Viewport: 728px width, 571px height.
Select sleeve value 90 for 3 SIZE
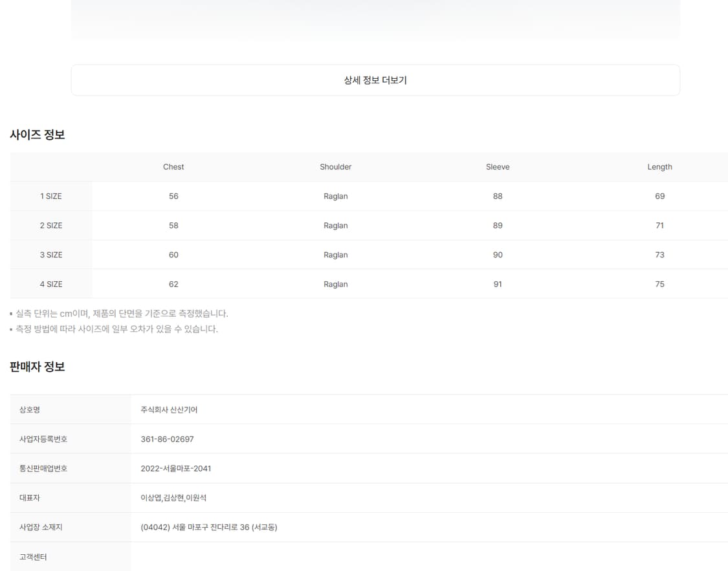(x=498, y=255)
